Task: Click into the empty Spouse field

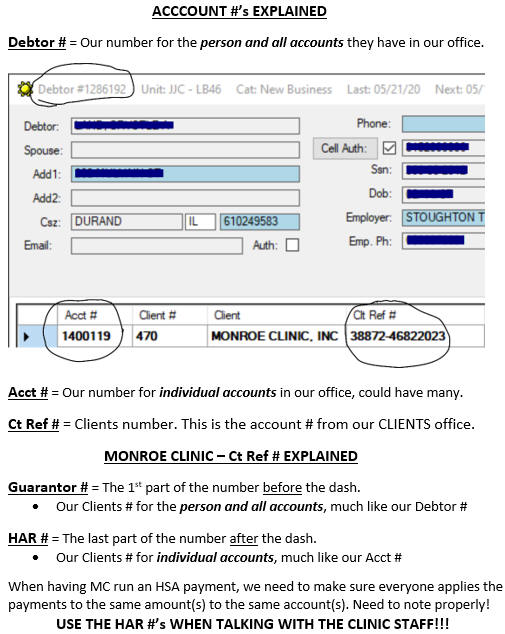Action: pos(186,150)
